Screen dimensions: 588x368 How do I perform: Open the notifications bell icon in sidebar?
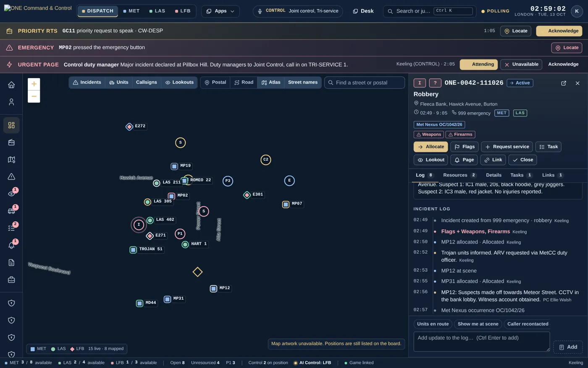[x=11, y=245]
